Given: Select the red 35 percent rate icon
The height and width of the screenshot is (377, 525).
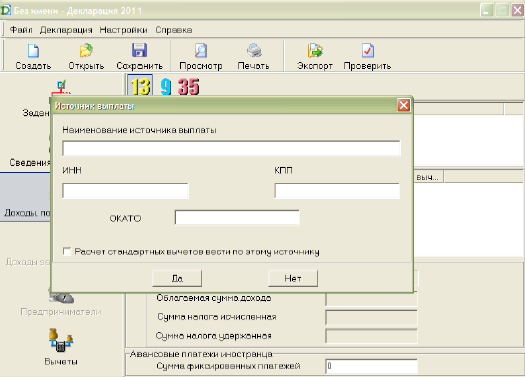Looking at the screenshot, I should coord(189,86).
